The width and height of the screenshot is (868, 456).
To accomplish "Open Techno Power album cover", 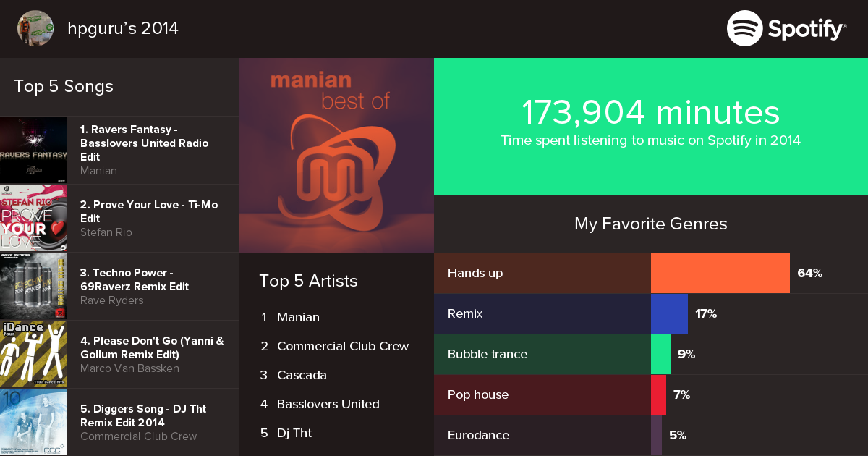I will click(33, 286).
